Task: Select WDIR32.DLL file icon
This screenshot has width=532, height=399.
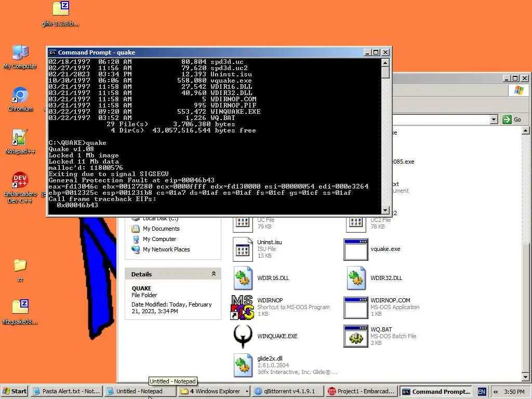Action: click(356, 278)
